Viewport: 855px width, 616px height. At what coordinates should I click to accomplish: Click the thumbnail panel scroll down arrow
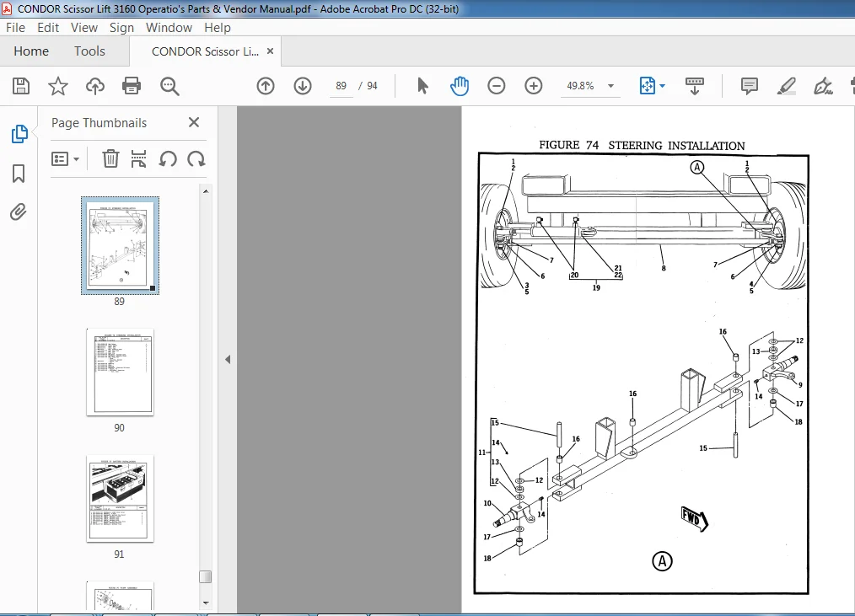pyautogui.click(x=206, y=603)
